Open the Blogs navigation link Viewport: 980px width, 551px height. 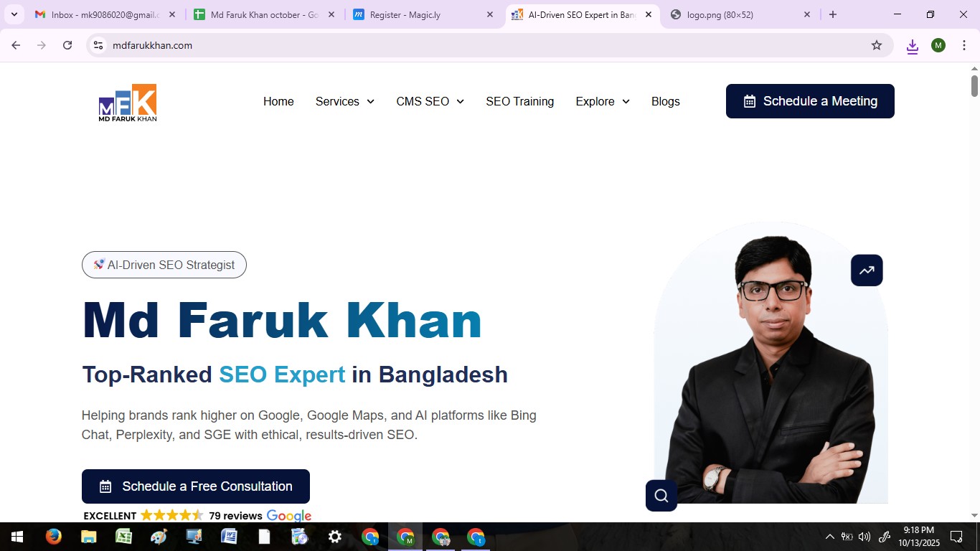[x=665, y=101]
